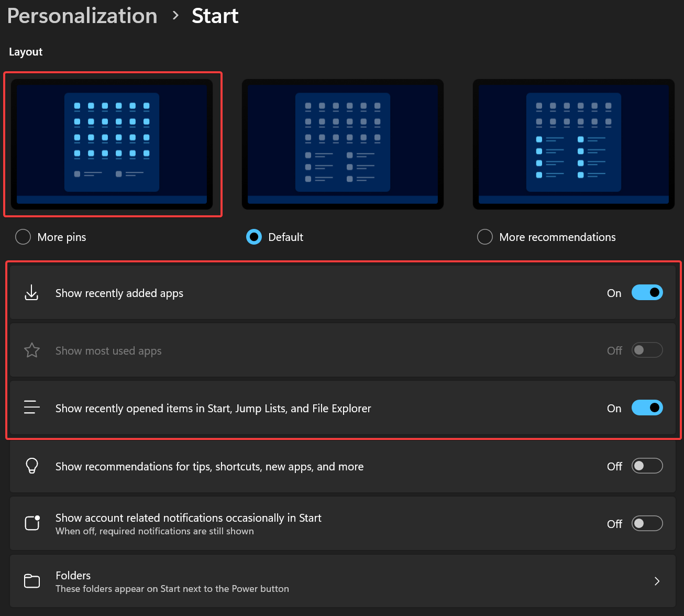This screenshot has height=616, width=684.
Task: Click "When off, required notifications are still shown"
Action: point(155,531)
